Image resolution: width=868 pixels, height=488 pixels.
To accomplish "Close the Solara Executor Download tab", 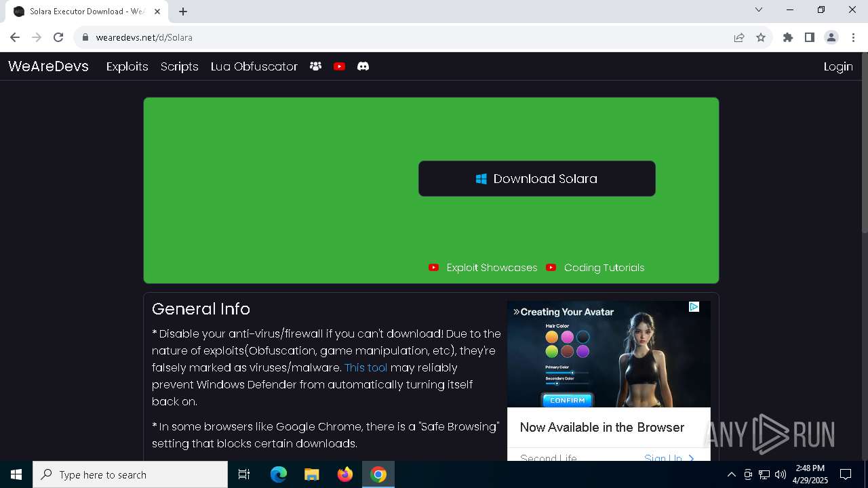I will point(157,12).
